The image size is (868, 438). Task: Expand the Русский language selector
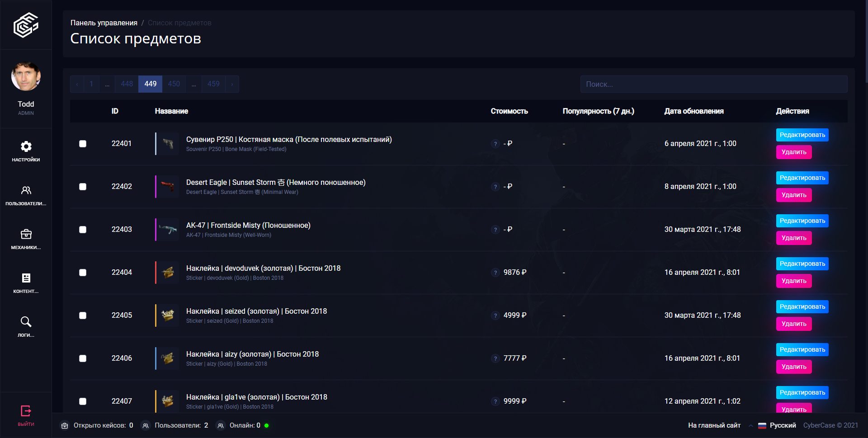(777, 425)
